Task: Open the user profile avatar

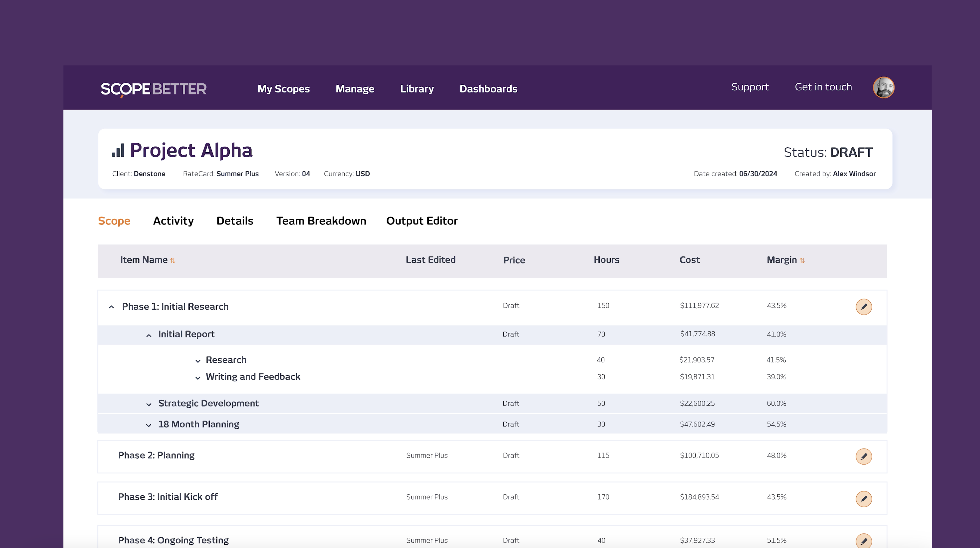Action: pyautogui.click(x=883, y=87)
